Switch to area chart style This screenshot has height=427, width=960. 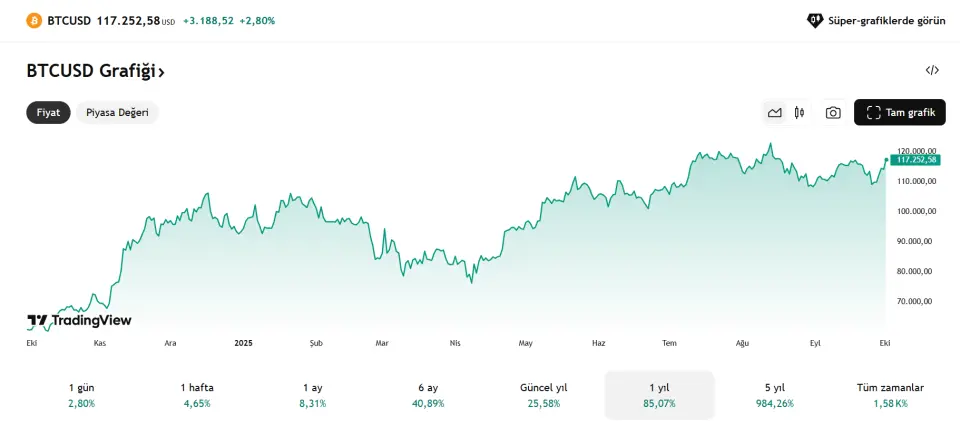point(774,113)
